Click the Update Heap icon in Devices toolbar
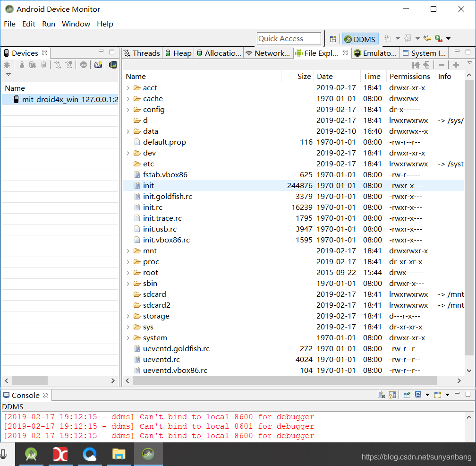Screen dimensions: 476x466 [x=22, y=65]
